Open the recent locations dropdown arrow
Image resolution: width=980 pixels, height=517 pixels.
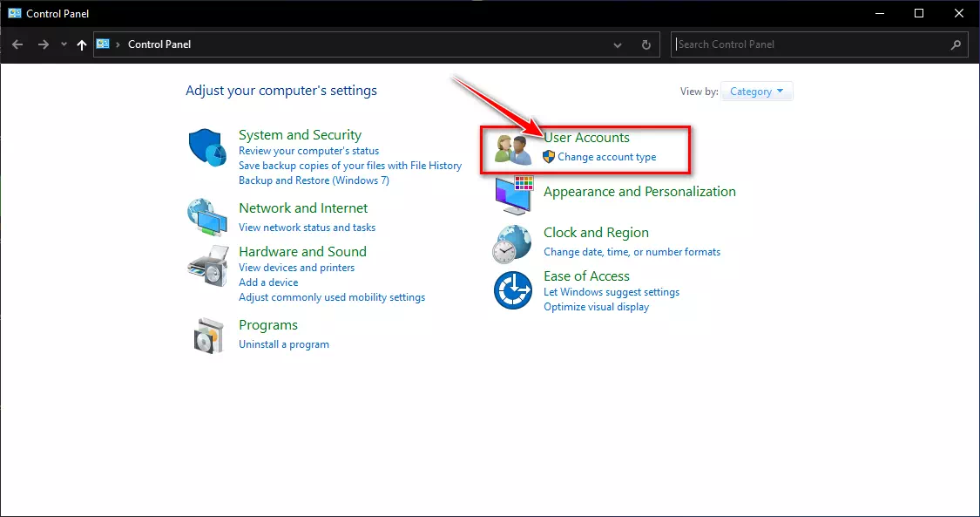(64, 44)
